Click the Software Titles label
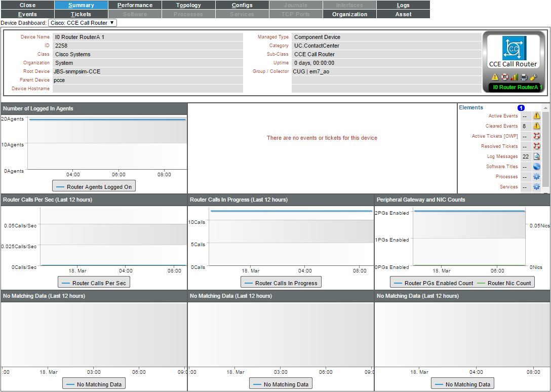551x392 pixels. click(x=502, y=167)
